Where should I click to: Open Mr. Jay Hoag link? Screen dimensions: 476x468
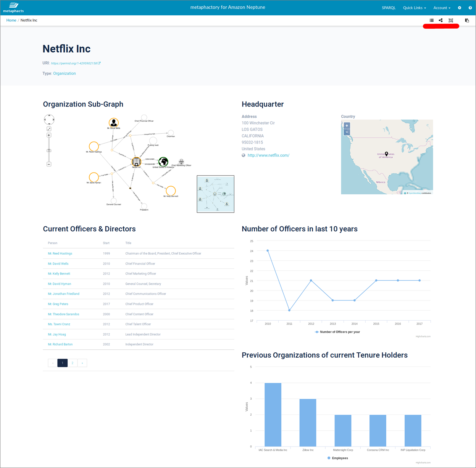click(x=57, y=334)
